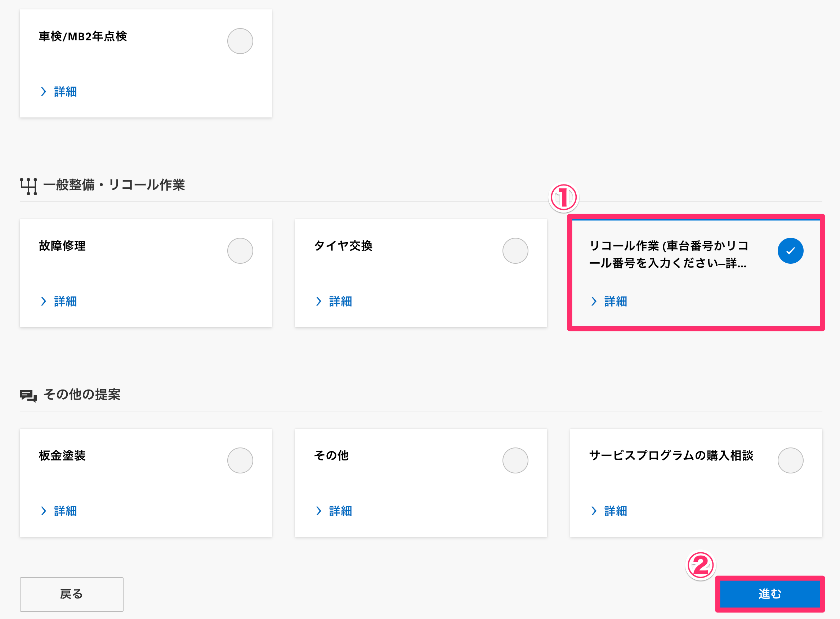Click the gear-shift icon beside 一般整備・リコール作業
This screenshot has width=840, height=619.
(x=28, y=186)
